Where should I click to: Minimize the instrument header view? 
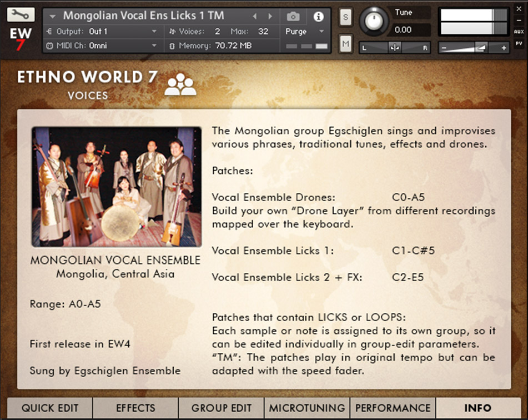pos(519,20)
